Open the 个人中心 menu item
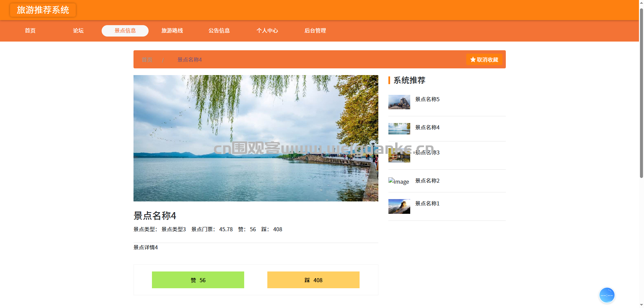The height and width of the screenshot is (308, 644). [267, 31]
